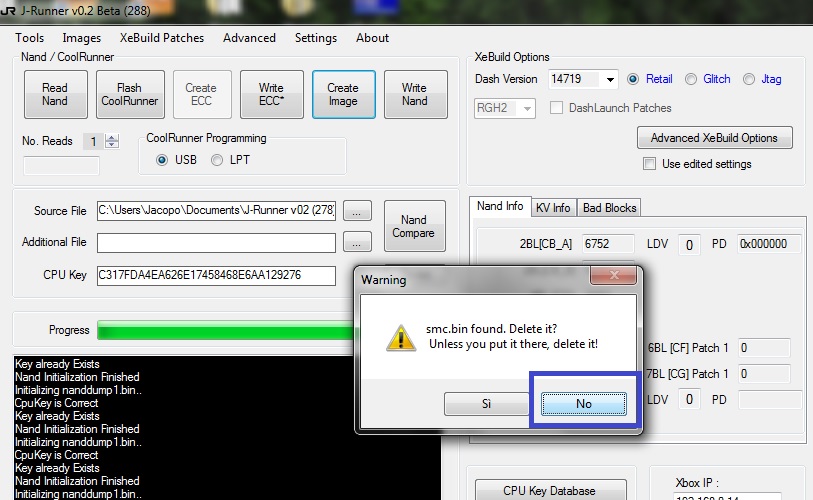Click Si to delete smc.bin

coord(486,404)
